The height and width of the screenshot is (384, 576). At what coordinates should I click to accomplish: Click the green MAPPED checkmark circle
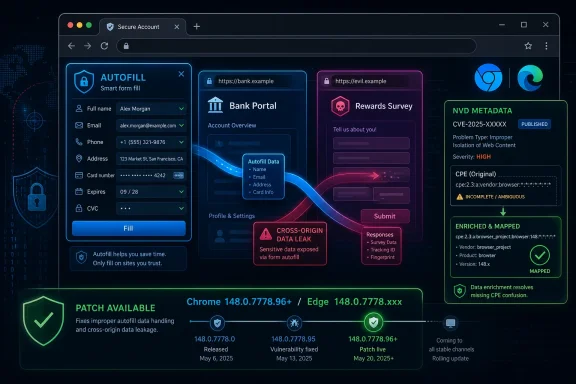540,255
